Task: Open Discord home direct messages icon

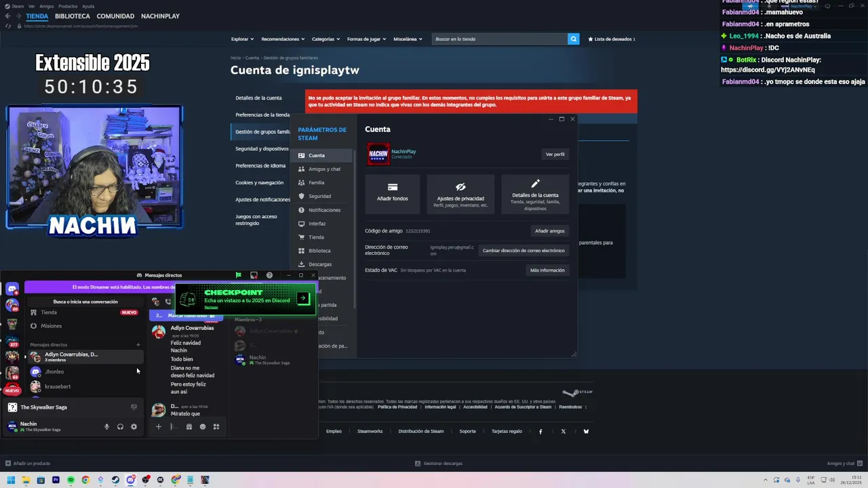Action: click(12, 289)
